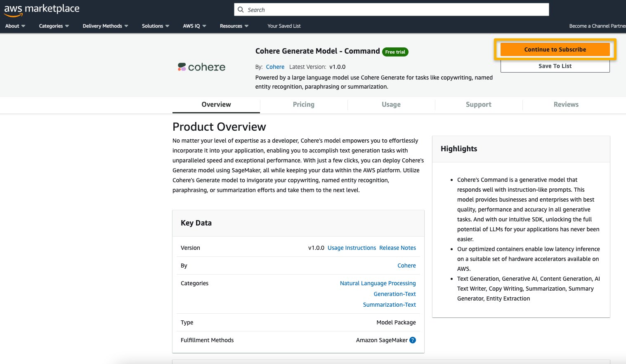This screenshot has width=626, height=364.
Task: Open the Usage Instructions link
Action: tap(352, 248)
